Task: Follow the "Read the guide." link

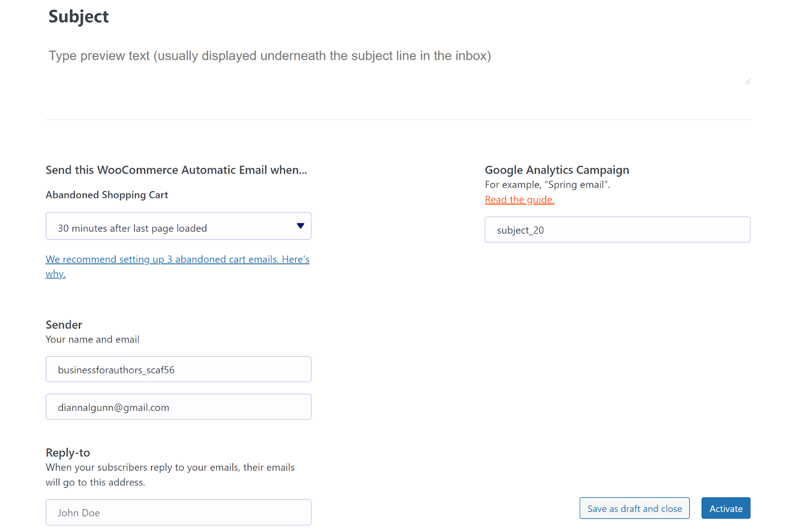Action: coord(520,200)
